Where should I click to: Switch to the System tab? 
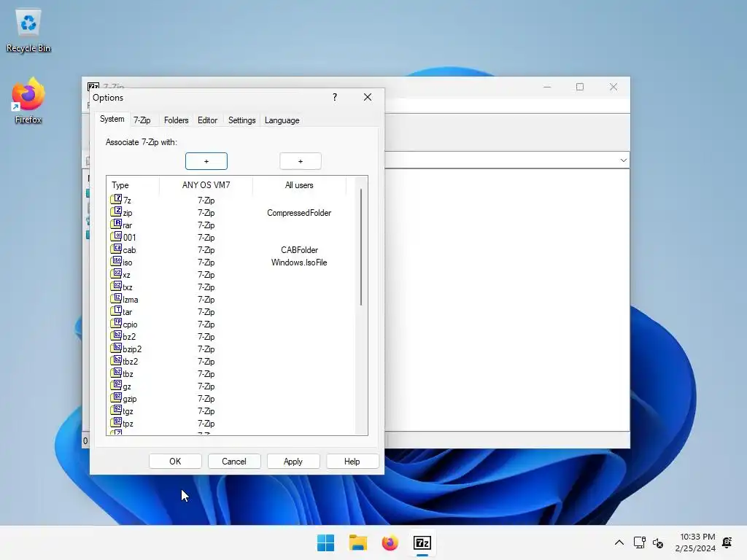point(112,119)
